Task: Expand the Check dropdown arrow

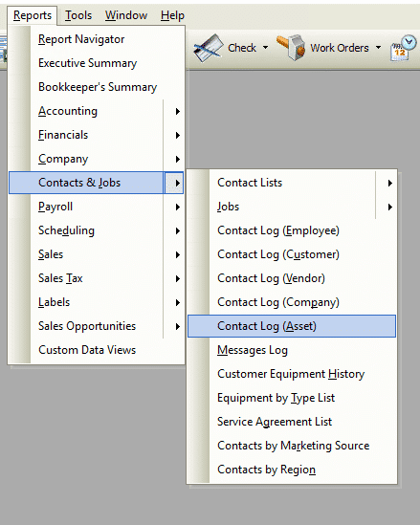Action: click(x=265, y=48)
